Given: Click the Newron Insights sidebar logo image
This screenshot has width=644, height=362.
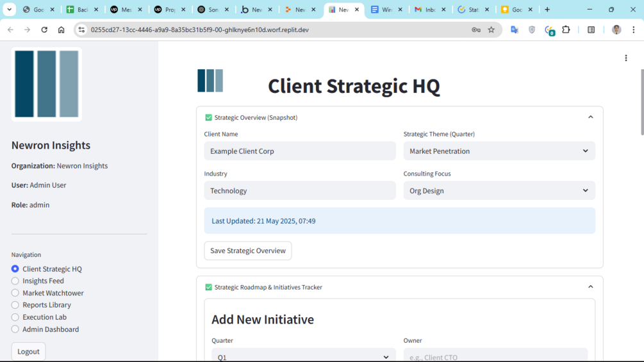Looking at the screenshot, I should [46, 84].
